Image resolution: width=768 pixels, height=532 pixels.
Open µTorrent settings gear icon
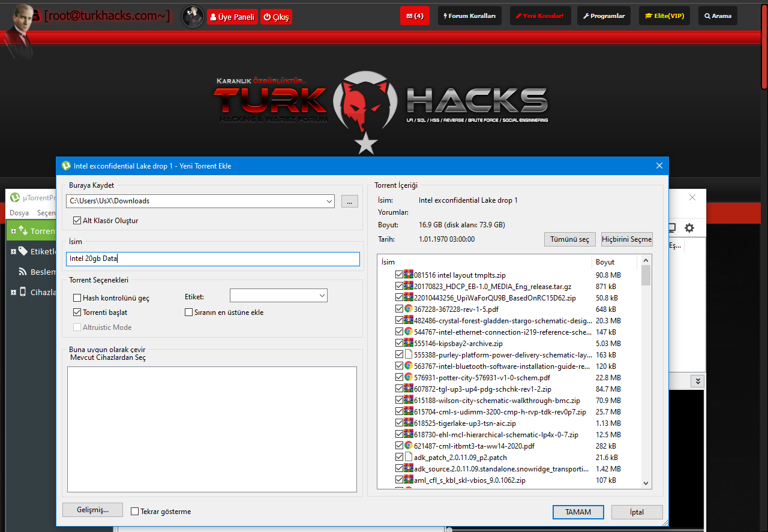pos(689,228)
